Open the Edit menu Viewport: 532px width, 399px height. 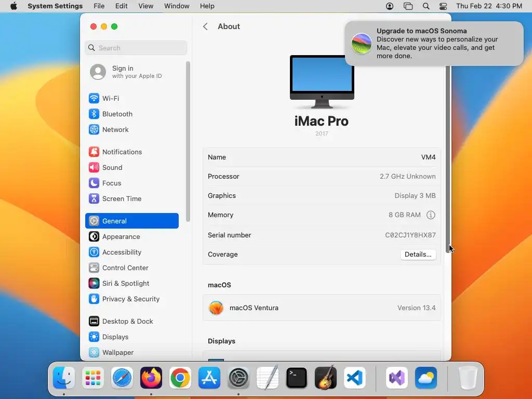[121, 6]
